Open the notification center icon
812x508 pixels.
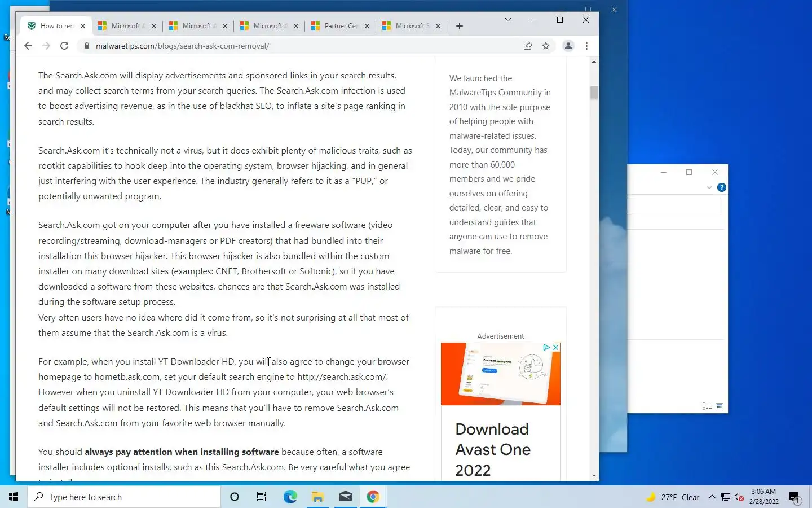[795, 497]
